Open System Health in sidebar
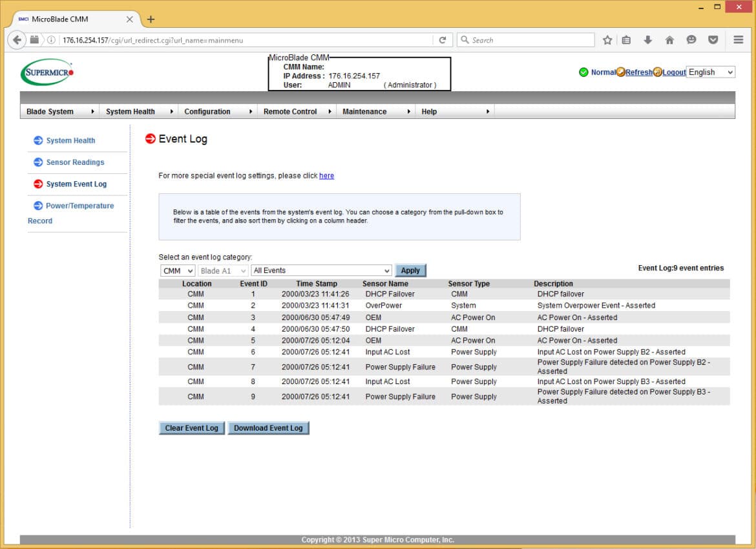Viewport: 756px width, 549px height. click(70, 140)
